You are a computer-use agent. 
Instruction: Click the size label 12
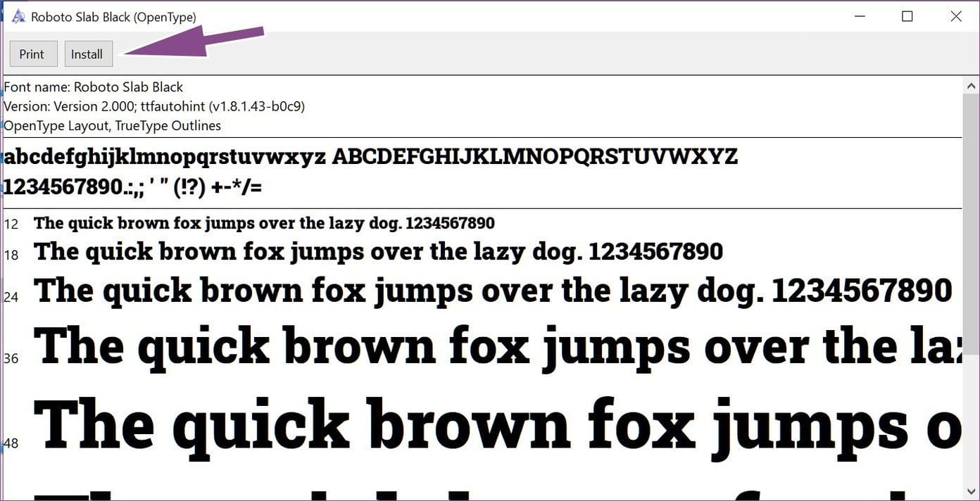(11, 224)
